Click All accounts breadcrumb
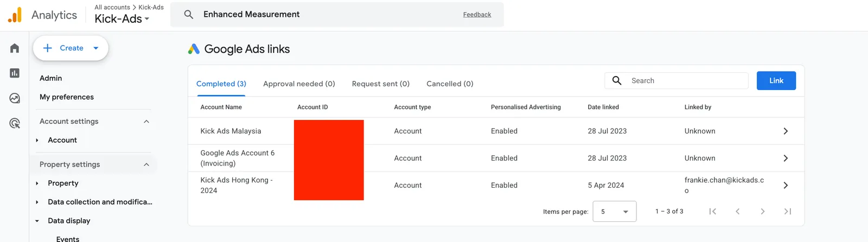The image size is (868, 242). 112,7
